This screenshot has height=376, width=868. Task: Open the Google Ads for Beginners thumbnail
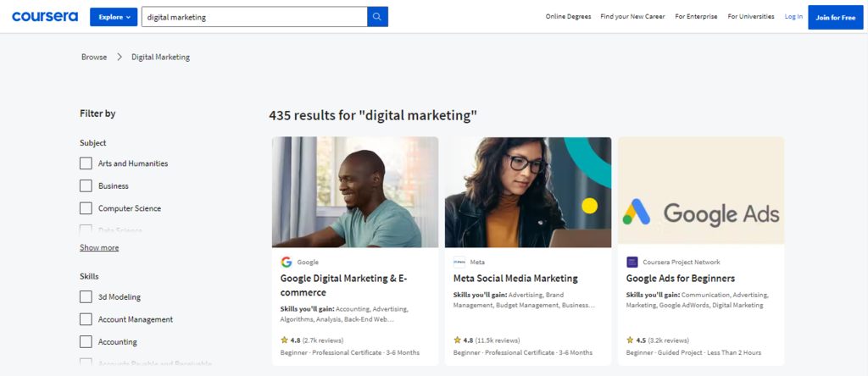(701, 191)
